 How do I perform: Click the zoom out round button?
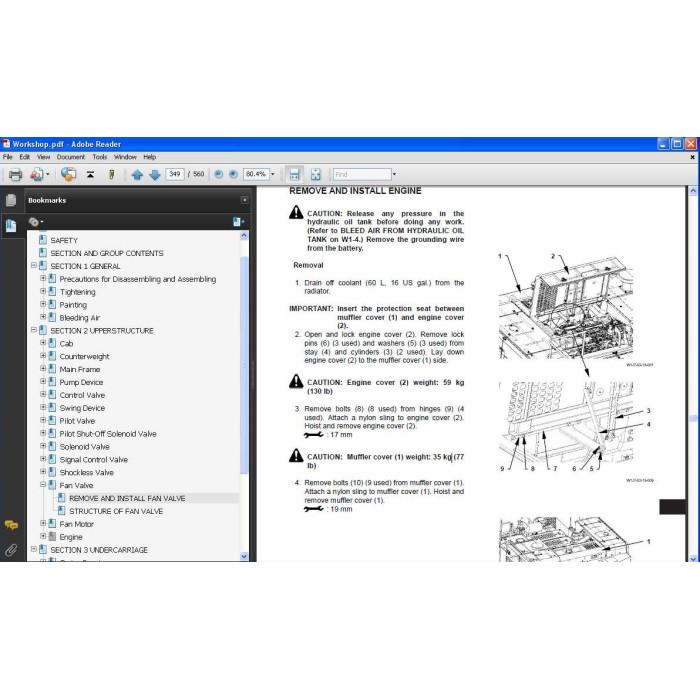[218, 175]
